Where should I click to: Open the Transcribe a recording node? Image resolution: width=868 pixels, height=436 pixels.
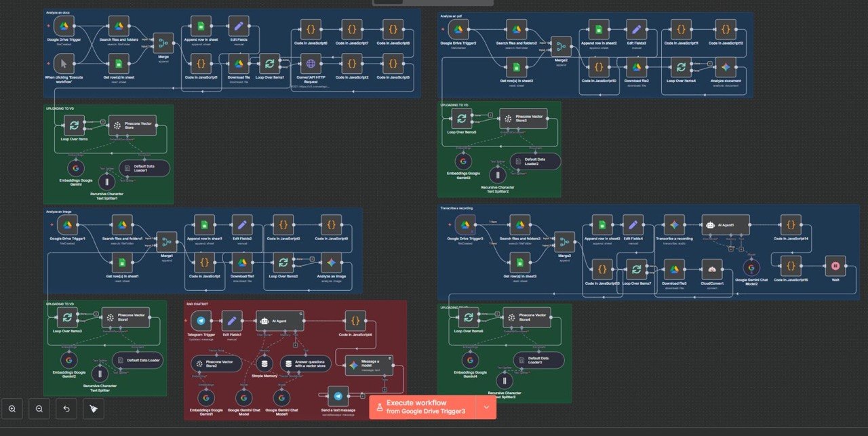coord(674,224)
